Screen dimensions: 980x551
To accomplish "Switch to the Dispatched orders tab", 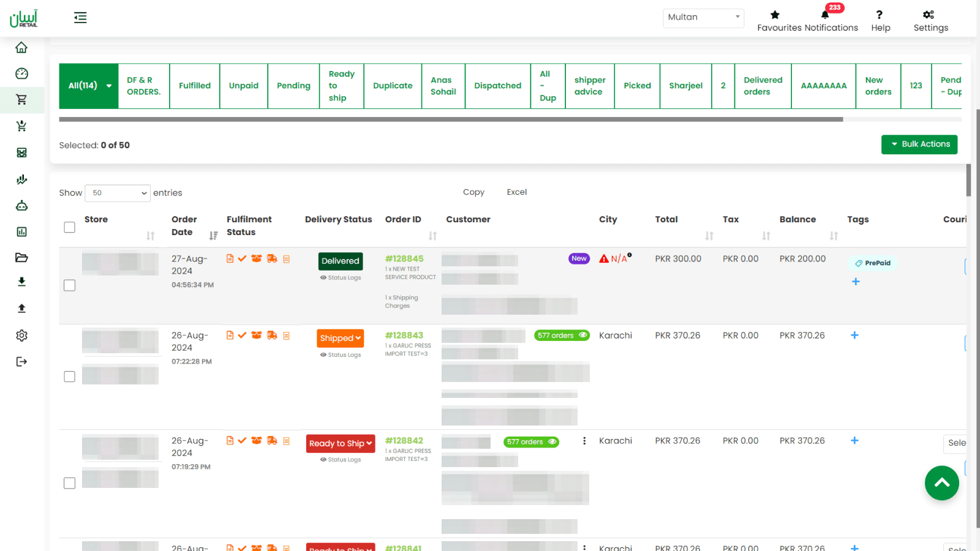I will click(x=497, y=86).
